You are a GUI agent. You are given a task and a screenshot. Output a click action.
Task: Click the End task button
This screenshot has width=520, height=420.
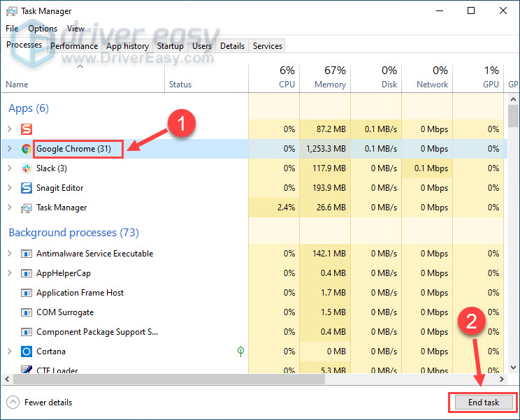[483, 403]
